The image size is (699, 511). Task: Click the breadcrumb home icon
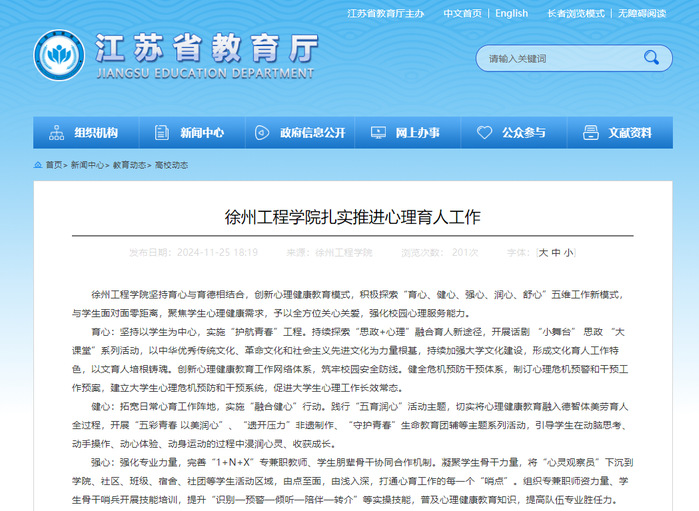pyautogui.click(x=38, y=165)
